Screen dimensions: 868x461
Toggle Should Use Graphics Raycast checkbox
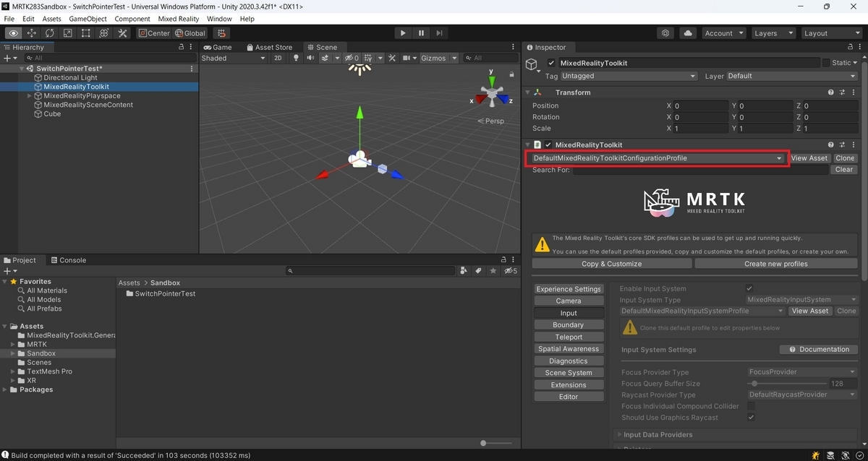[x=751, y=418]
